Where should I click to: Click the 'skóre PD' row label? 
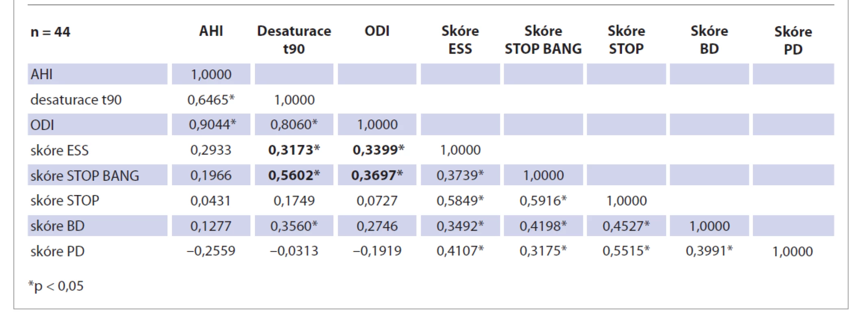(x=57, y=251)
